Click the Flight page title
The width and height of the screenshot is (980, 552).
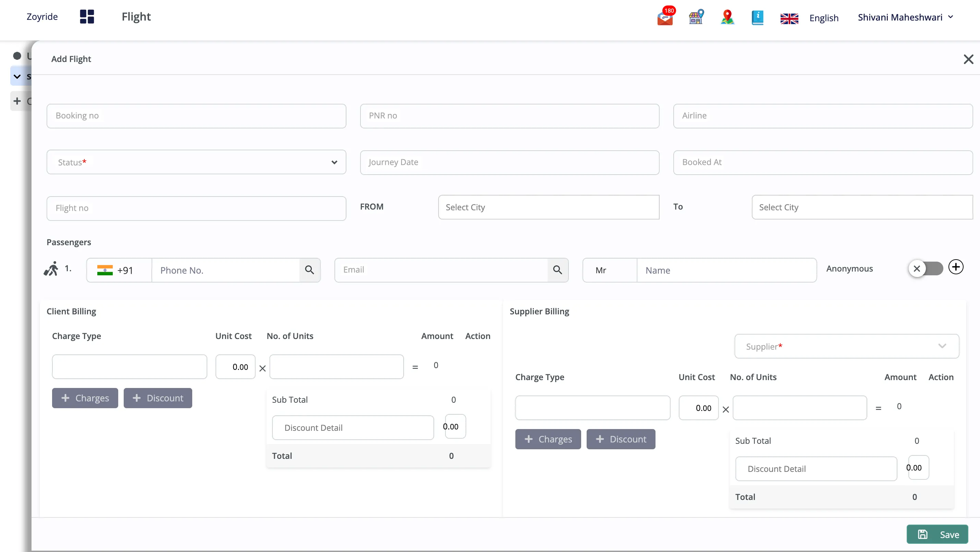(136, 17)
